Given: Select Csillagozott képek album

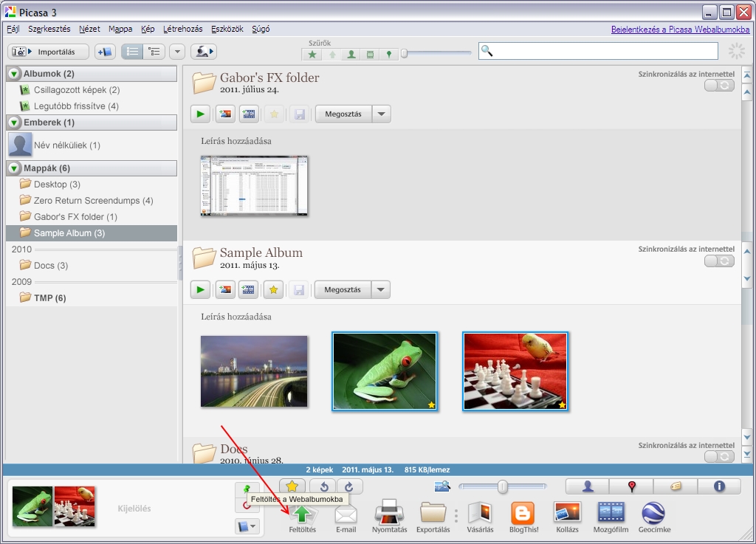Looking at the screenshot, I should click(x=92, y=90).
